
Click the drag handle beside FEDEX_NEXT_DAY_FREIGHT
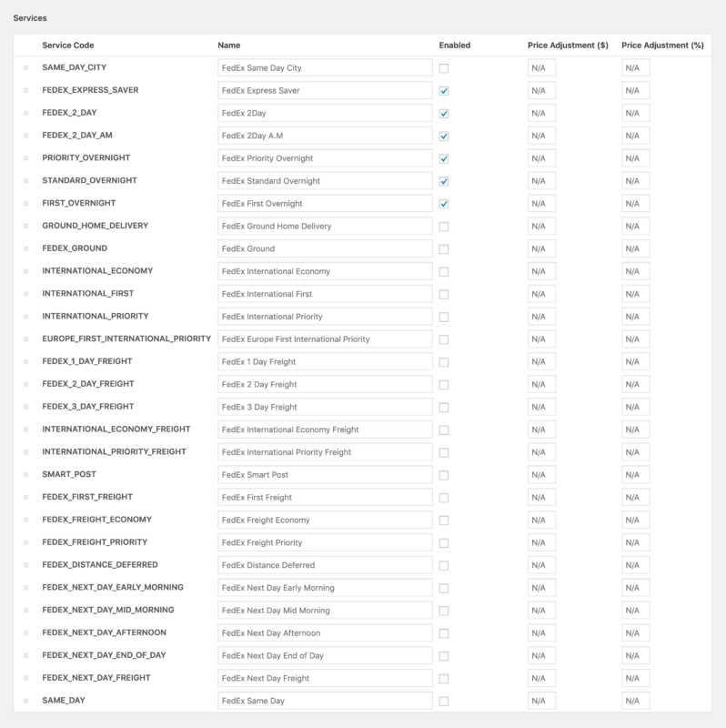coord(27,678)
